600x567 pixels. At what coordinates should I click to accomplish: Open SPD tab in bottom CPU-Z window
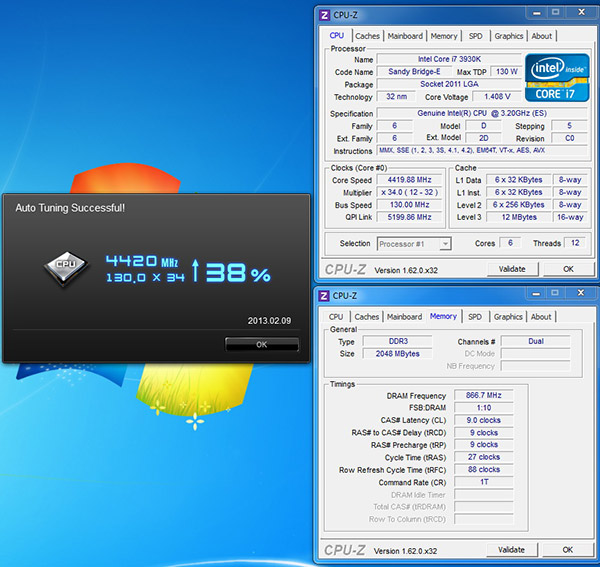pyautogui.click(x=475, y=317)
